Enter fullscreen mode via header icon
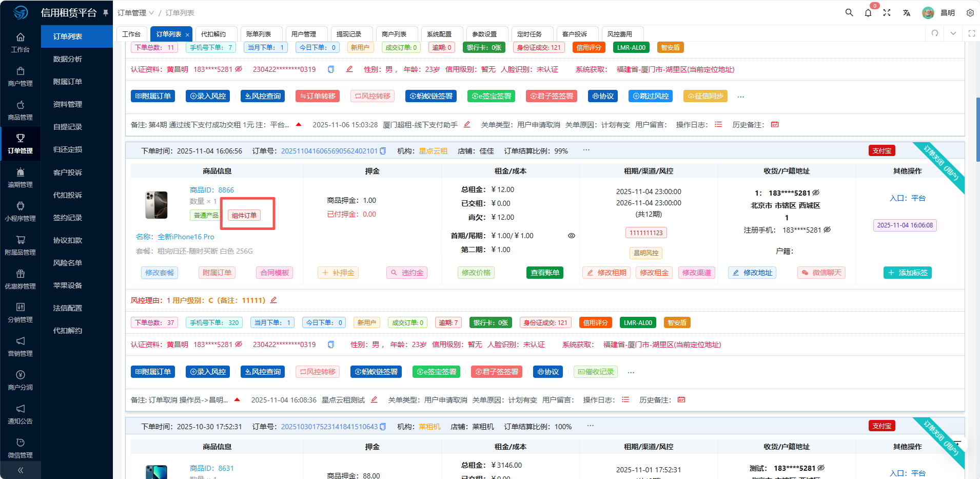This screenshot has width=980, height=479. 887,13
